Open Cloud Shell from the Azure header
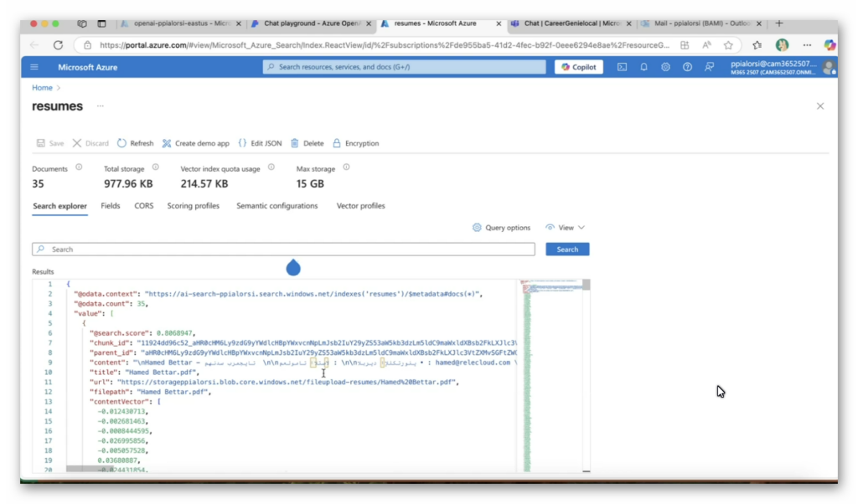Viewport: 858px width, 504px height. click(x=623, y=67)
